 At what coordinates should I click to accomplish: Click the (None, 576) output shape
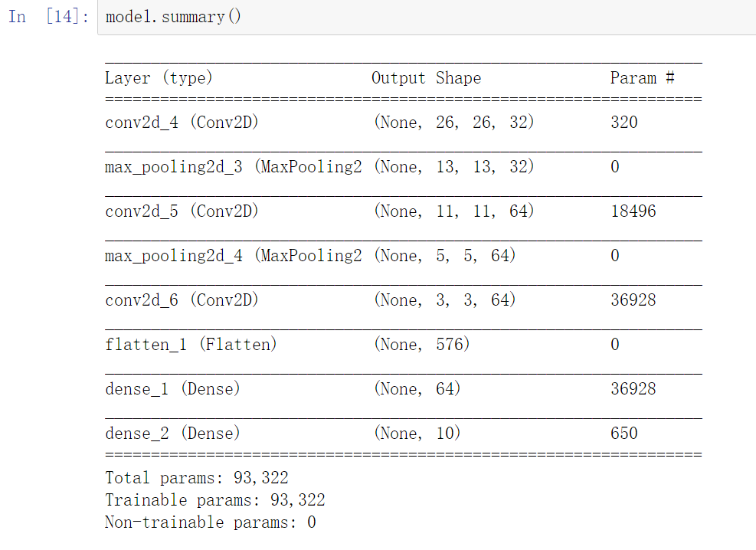[x=421, y=345]
